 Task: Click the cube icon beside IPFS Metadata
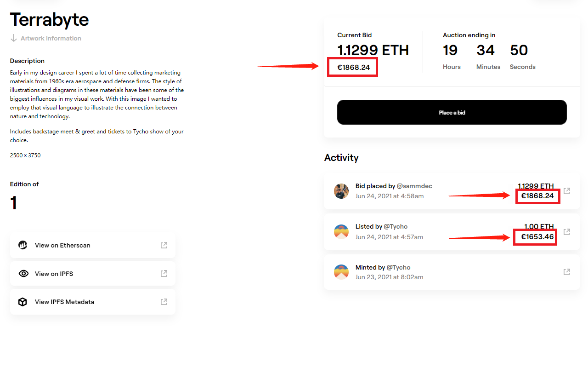click(x=23, y=302)
